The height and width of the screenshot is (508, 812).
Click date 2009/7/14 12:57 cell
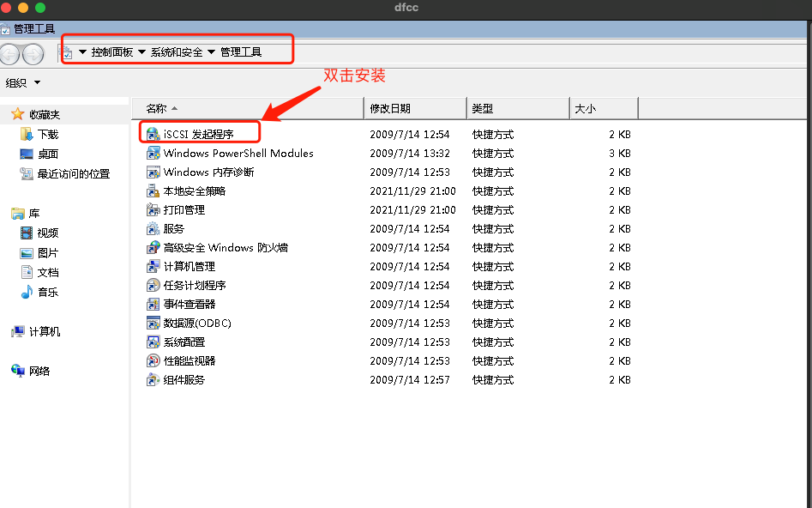(x=410, y=380)
